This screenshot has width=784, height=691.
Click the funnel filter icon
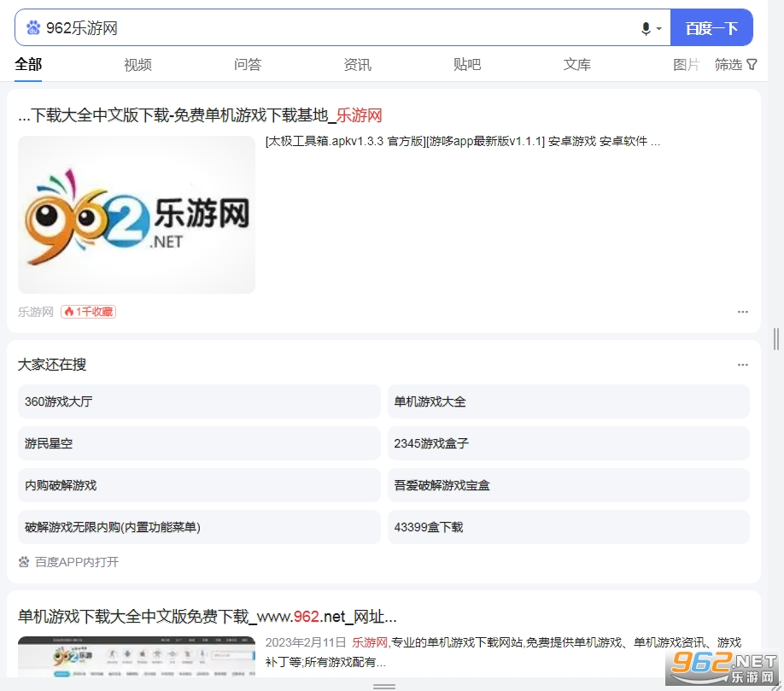[752, 65]
